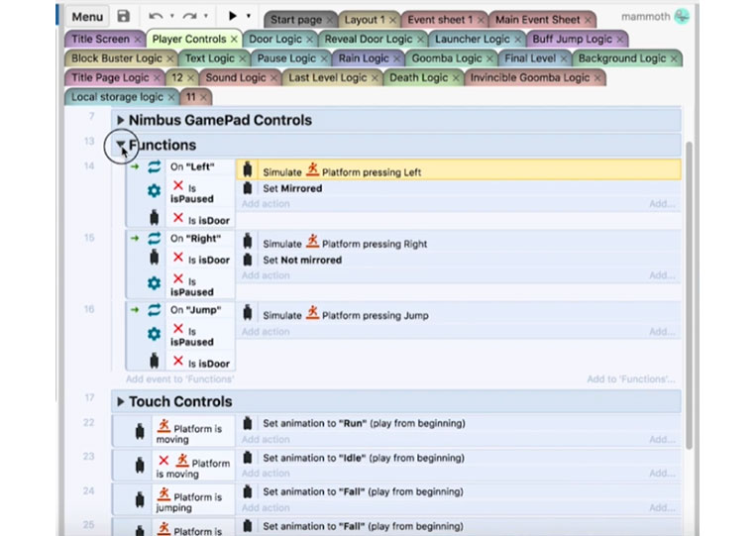The height and width of the screenshot is (536, 756).
Task: Open the Sound Logic tab
Action: coord(236,77)
